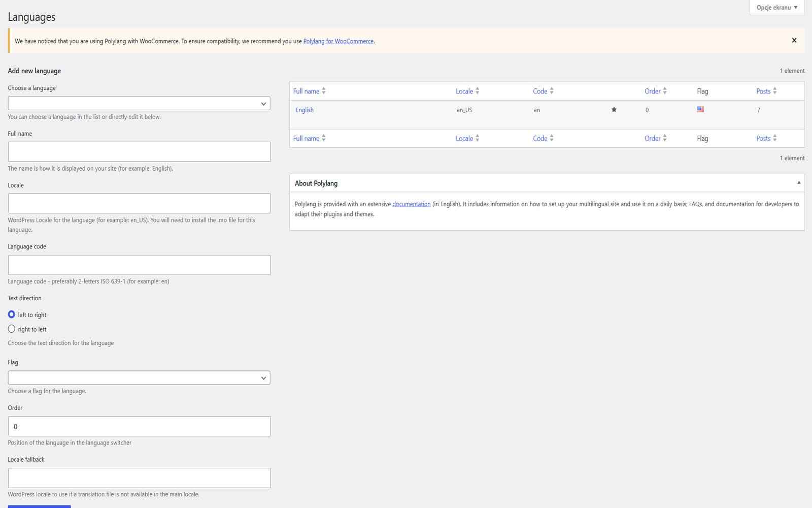This screenshot has width=812, height=508.
Task: Open the English language row link
Action: (304, 110)
